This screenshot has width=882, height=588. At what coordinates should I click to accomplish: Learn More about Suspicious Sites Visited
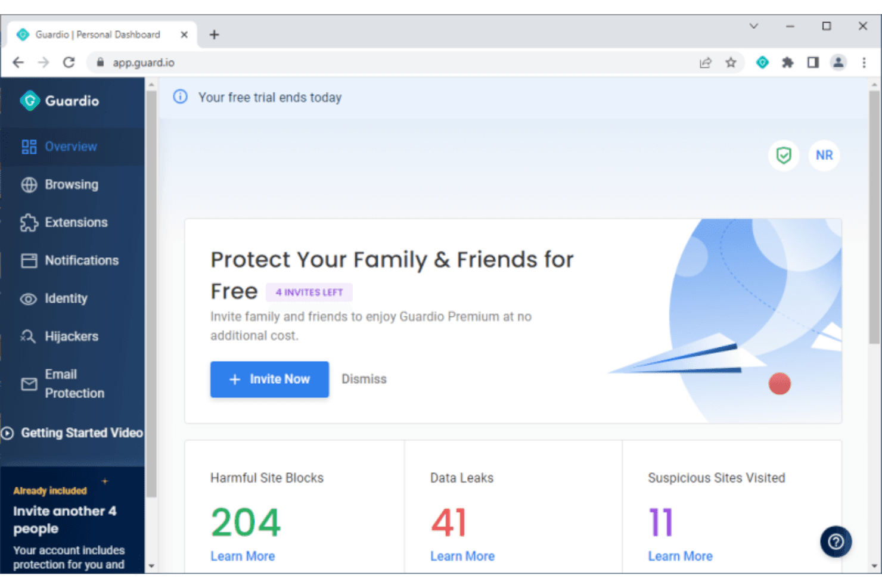pyautogui.click(x=681, y=556)
